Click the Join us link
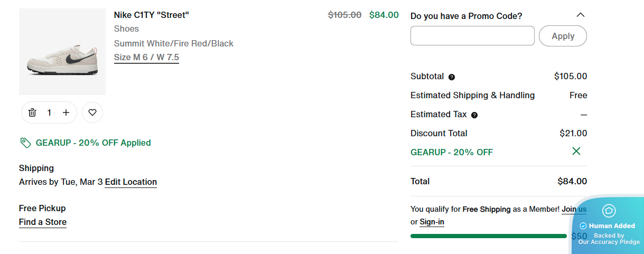Image resolution: width=644 pixels, height=254 pixels. click(x=573, y=209)
